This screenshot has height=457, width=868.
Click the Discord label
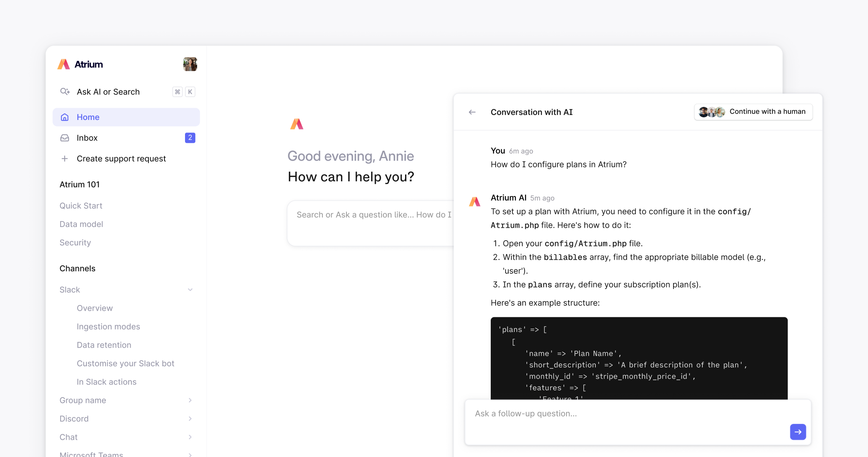[74, 419]
